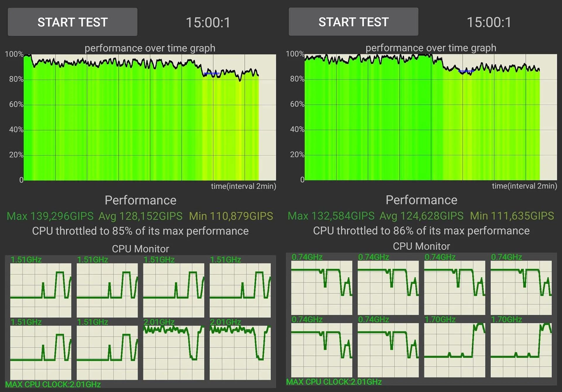Select the right panel's first 1.70GHz core graph
Image resolution: width=562 pixels, height=392 pixels.
pyautogui.click(x=454, y=350)
